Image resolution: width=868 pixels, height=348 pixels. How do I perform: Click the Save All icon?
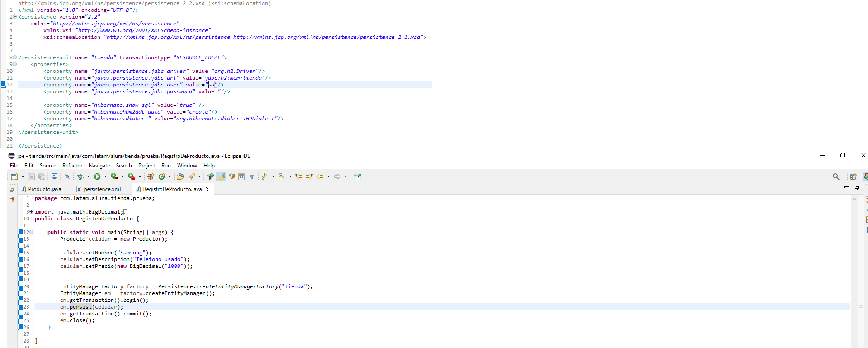[x=42, y=176]
